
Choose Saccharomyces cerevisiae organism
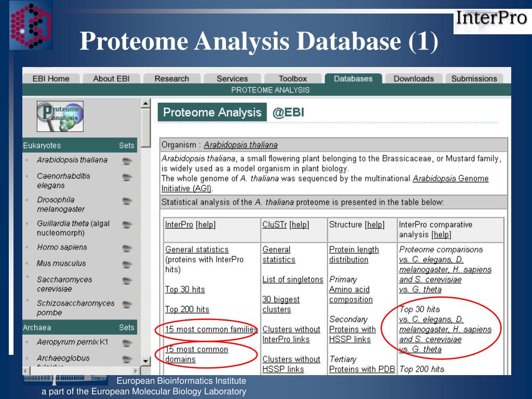(64, 284)
